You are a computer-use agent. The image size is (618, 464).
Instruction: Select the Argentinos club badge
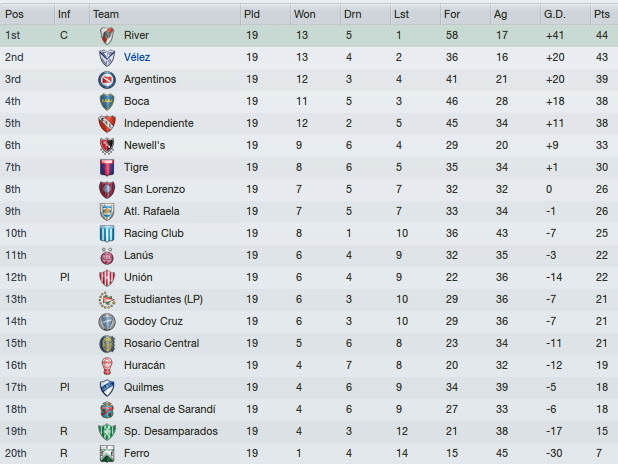coord(107,80)
